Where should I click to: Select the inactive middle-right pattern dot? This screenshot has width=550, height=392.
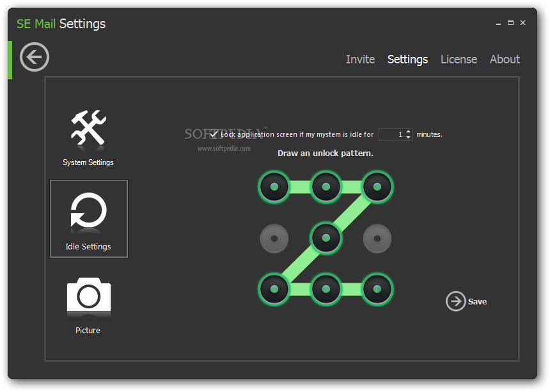pos(377,239)
